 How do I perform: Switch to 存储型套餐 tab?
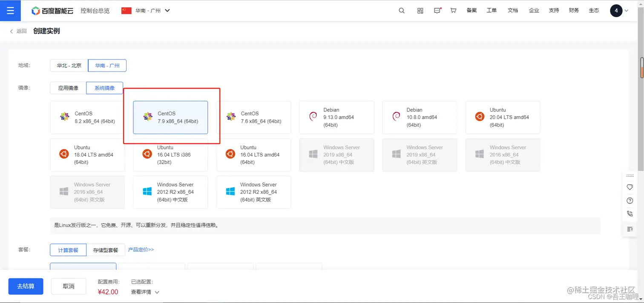[106, 250]
